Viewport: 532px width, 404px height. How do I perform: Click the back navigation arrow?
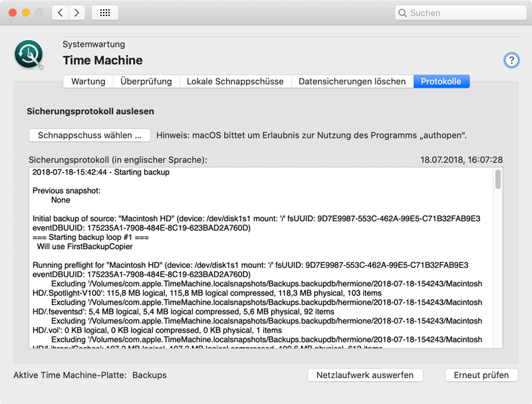(61, 13)
